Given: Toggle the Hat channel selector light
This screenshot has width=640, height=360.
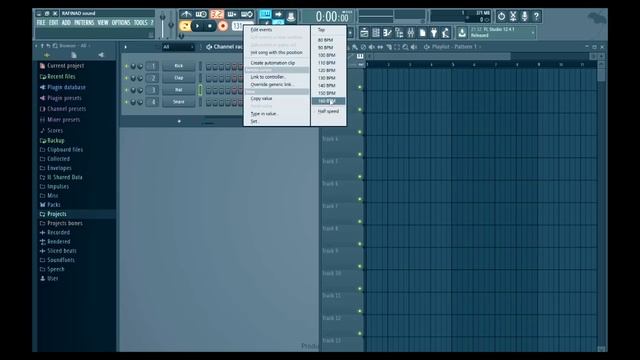Looking at the screenshot, I should tap(200, 90).
